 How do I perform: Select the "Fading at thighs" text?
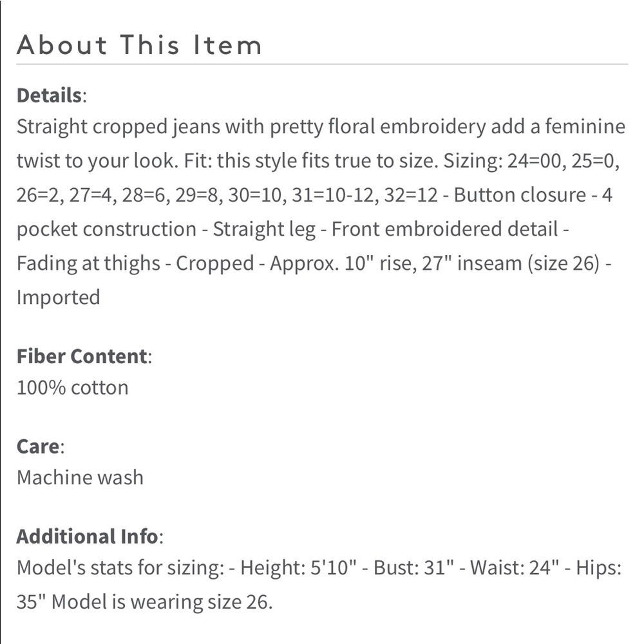(88, 263)
